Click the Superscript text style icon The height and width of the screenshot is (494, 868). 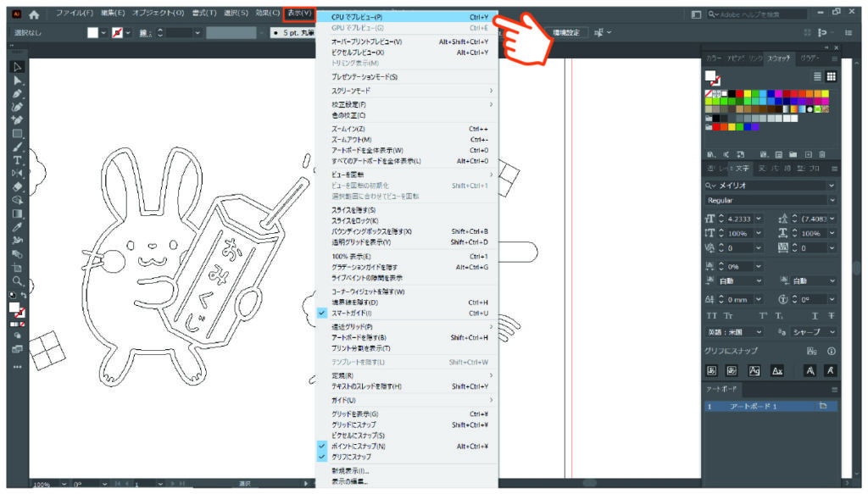(x=764, y=316)
